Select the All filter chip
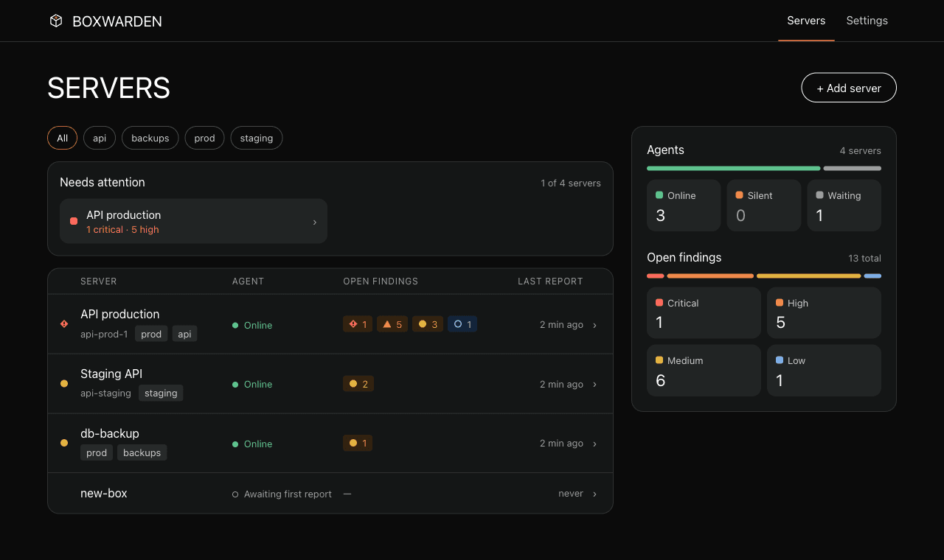The height and width of the screenshot is (560, 944). (x=62, y=138)
